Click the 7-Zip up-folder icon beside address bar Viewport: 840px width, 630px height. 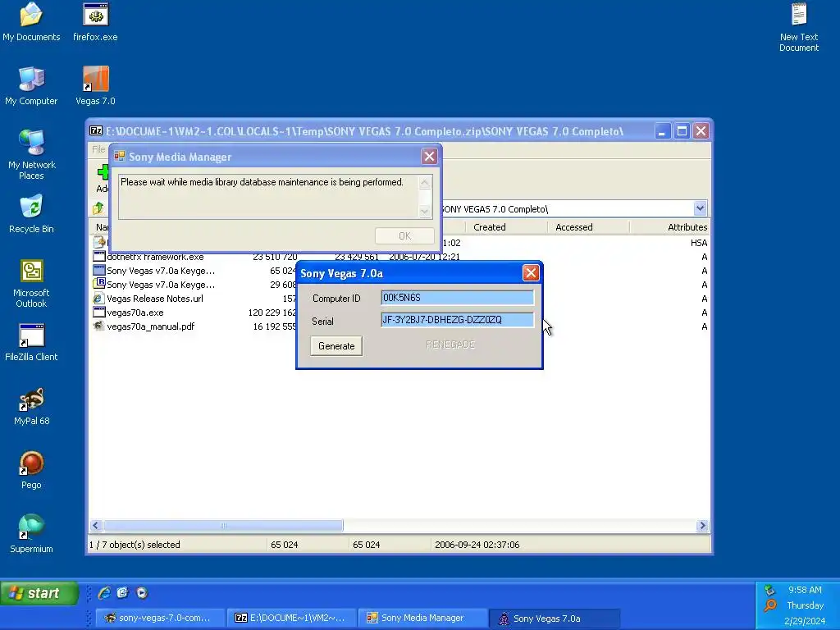98,208
